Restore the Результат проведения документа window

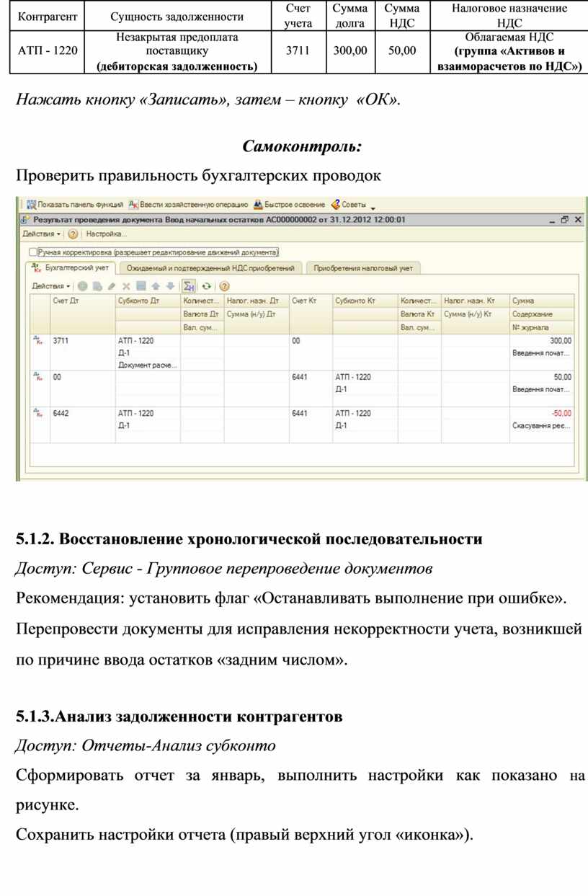(565, 220)
